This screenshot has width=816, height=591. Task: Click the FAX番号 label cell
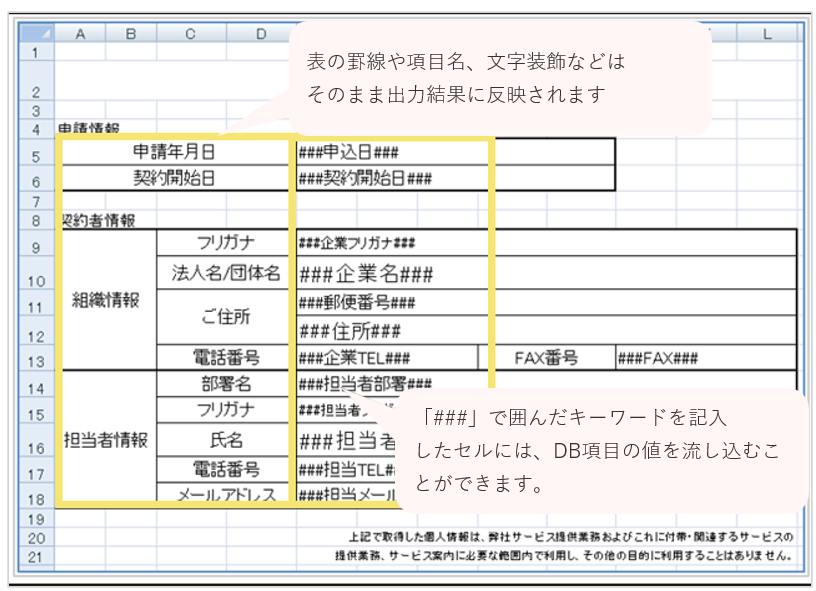tap(546, 357)
